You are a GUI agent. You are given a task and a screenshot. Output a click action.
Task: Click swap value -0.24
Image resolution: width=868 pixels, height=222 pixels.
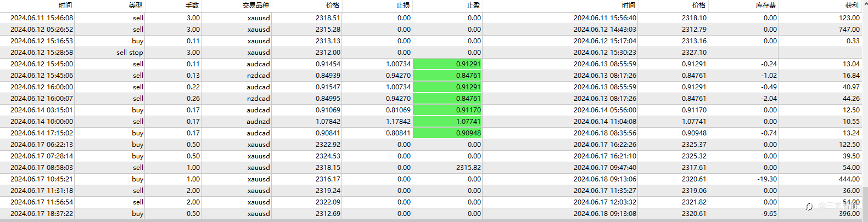pyautogui.click(x=769, y=64)
